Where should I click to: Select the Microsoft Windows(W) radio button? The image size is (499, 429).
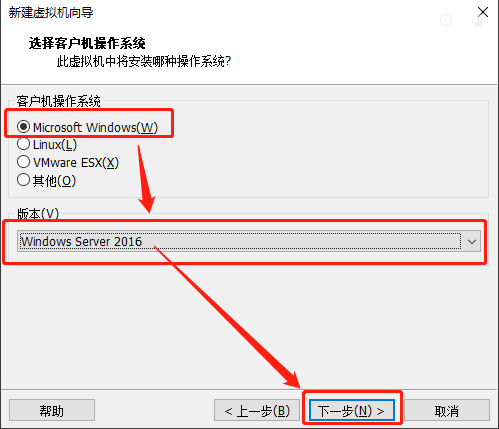point(23,127)
